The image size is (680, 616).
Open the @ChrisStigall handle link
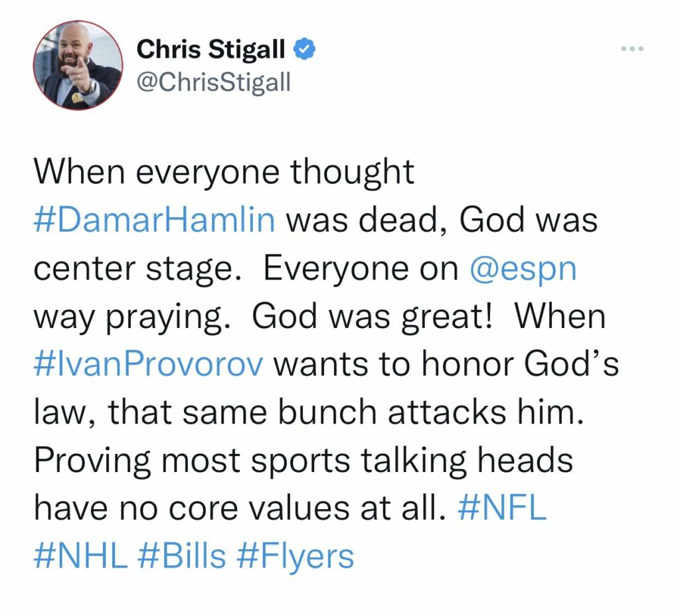(213, 83)
